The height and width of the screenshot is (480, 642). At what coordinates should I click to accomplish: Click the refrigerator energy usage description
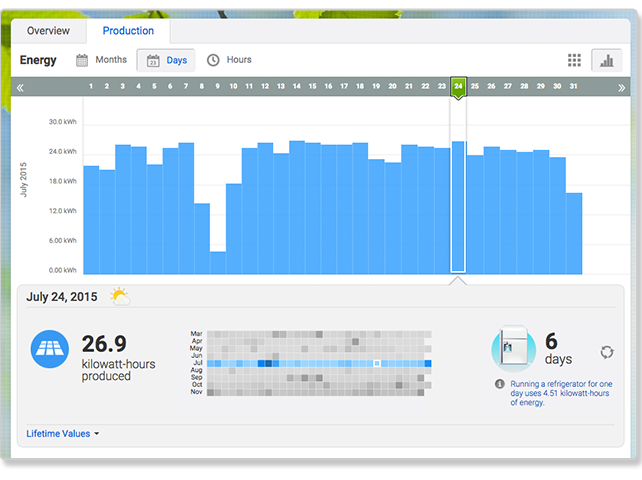(x=561, y=393)
